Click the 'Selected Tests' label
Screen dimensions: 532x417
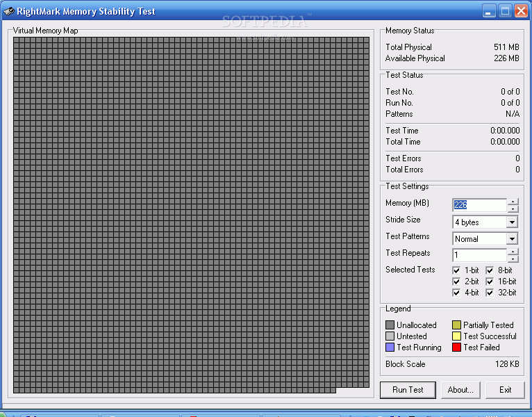pos(410,270)
